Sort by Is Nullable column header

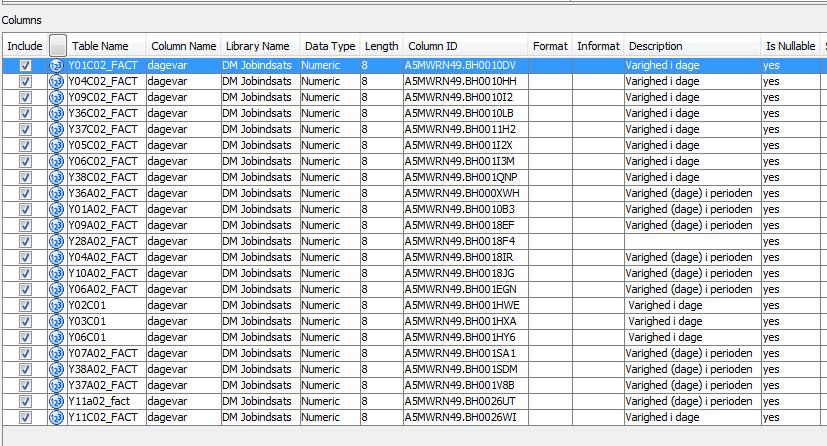790,46
